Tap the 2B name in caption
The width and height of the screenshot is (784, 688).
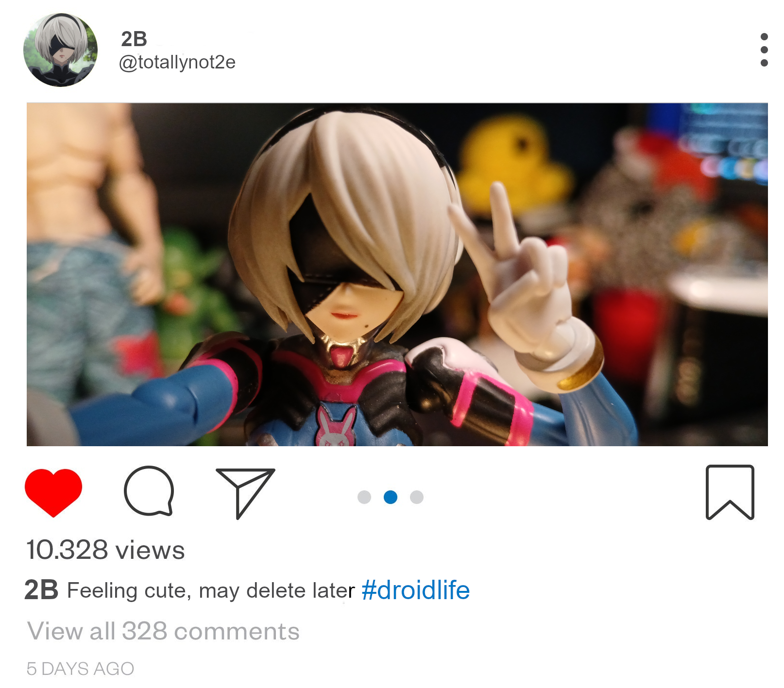click(x=41, y=590)
